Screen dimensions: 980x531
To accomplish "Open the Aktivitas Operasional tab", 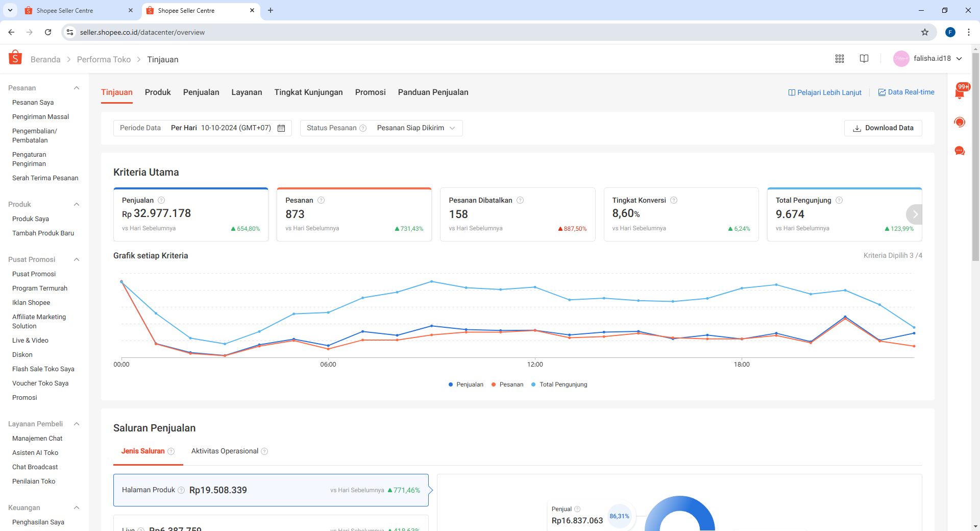I will [x=225, y=451].
